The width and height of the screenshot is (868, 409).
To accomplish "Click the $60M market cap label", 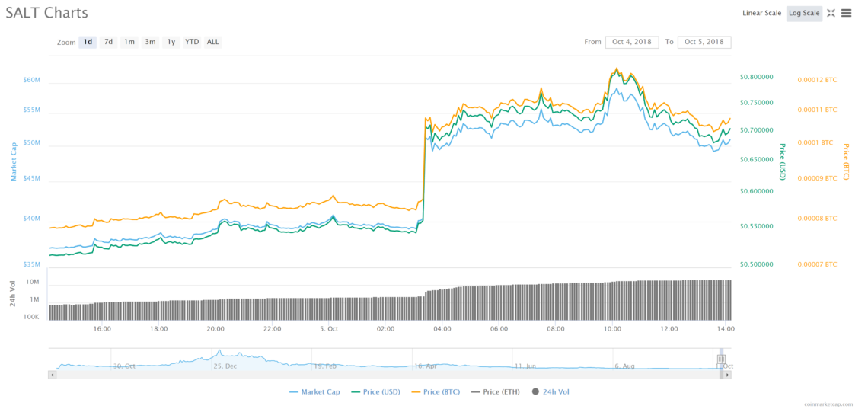I will 32,80.
